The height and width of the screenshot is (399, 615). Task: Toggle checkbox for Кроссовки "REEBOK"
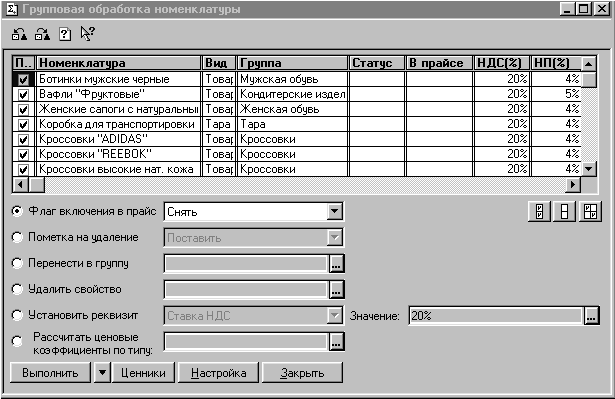[24, 154]
